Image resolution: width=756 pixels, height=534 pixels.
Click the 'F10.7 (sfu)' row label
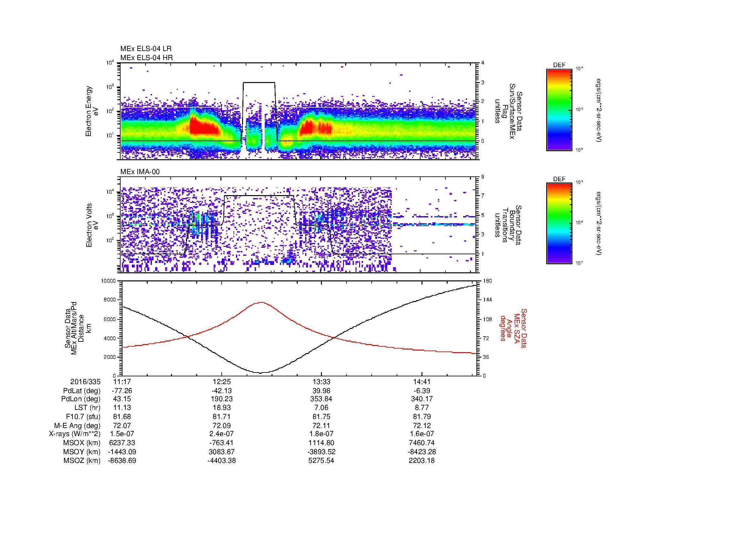(83, 416)
